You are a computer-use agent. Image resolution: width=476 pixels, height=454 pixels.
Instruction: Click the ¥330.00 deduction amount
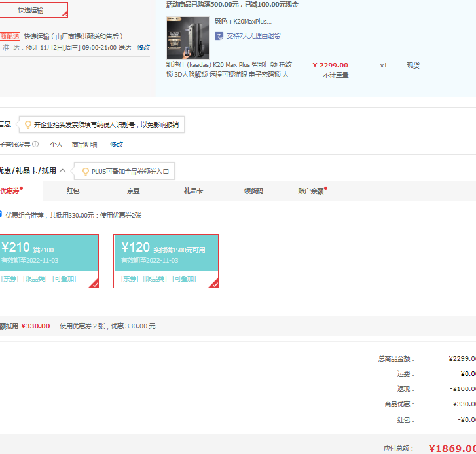pos(35,326)
